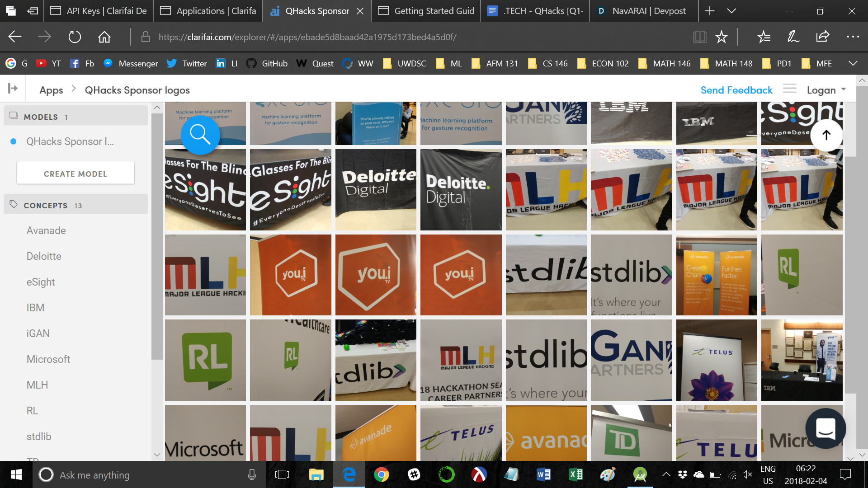
Task: Open the browser tab list chevron
Action: tap(731, 11)
